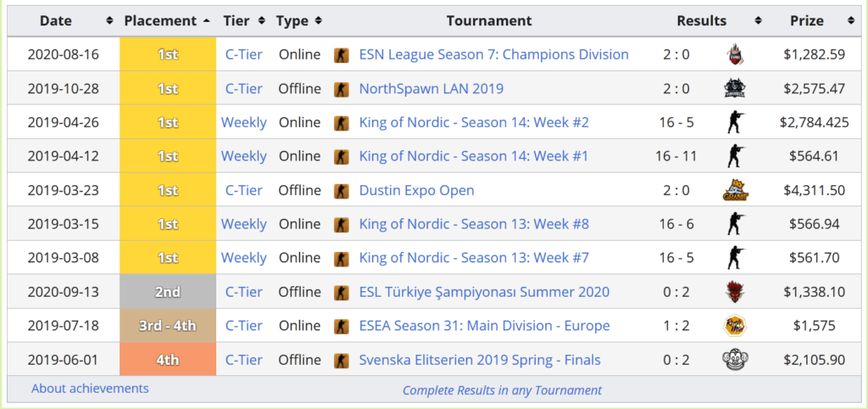Click Granit team logo in Dustin Expo row
The height and width of the screenshot is (409, 868).
pos(735,190)
